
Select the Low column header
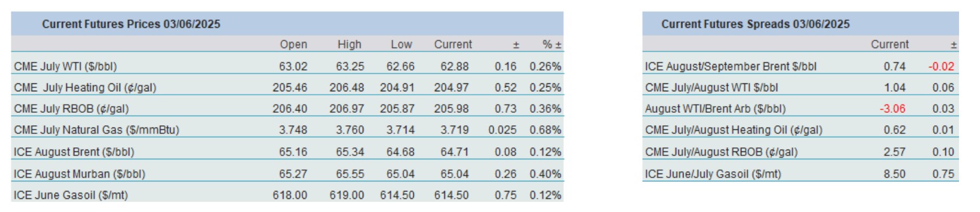tap(401, 44)
